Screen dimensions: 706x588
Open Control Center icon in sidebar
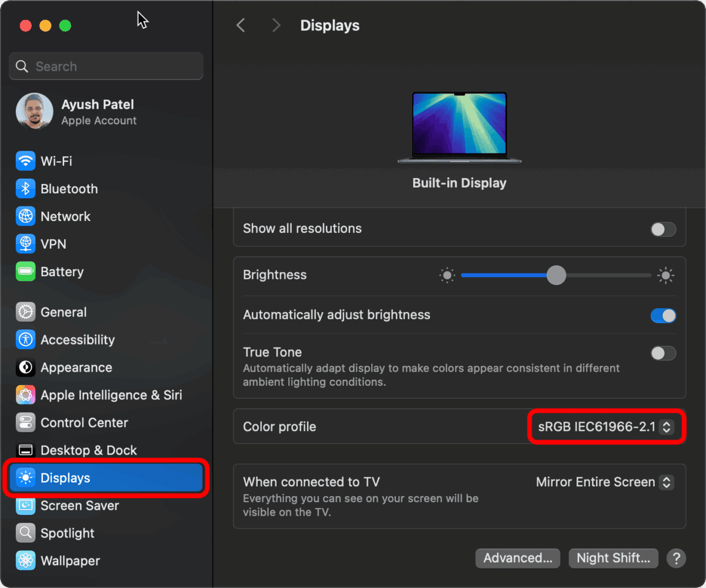(x=25, y=422)
